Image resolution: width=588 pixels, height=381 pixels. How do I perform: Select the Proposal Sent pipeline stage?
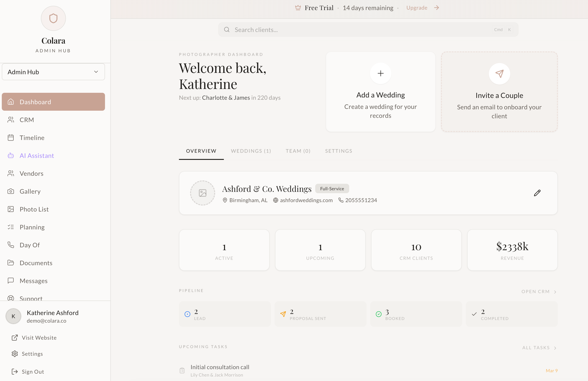tap(320, 314)
